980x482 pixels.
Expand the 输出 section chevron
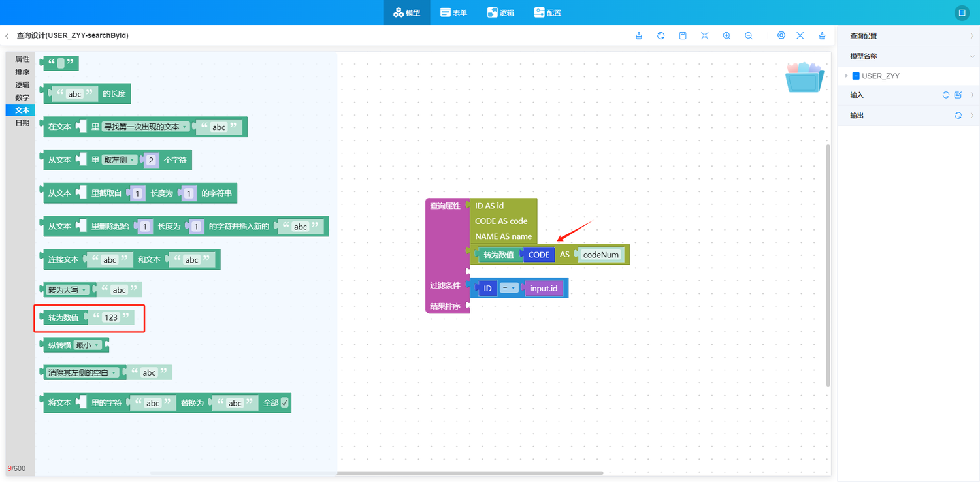(972, 116)
